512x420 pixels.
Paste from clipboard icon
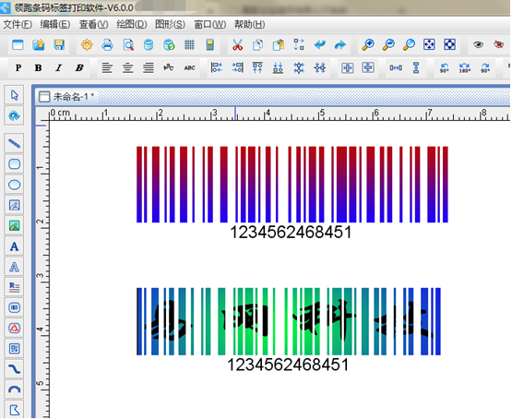[279, 44]
